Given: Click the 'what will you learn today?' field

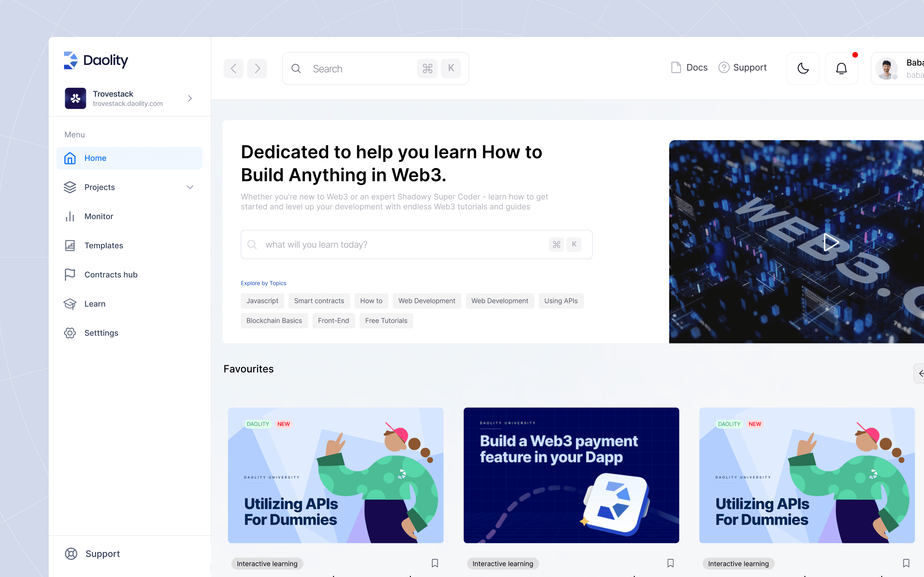Looking at the screenshot, I should [x=405, y=245].
